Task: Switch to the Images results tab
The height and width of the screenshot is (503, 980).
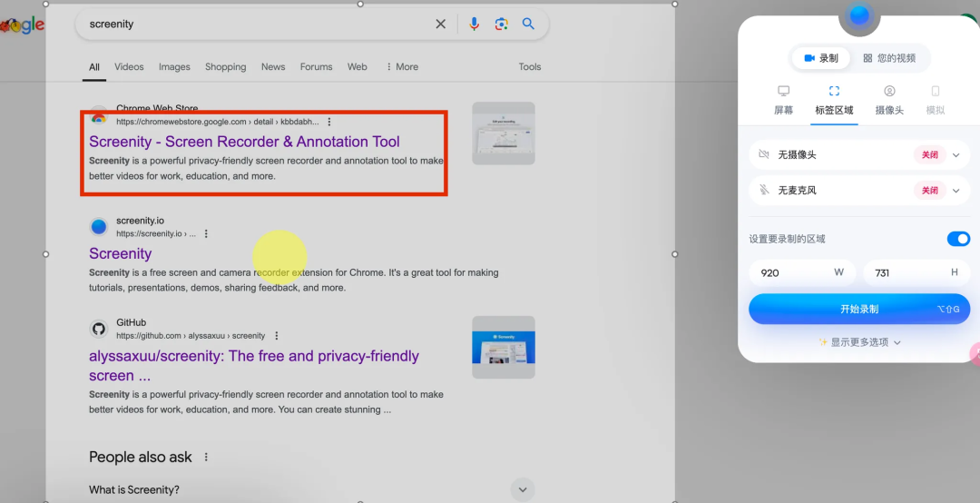Action: pos(174,67)
